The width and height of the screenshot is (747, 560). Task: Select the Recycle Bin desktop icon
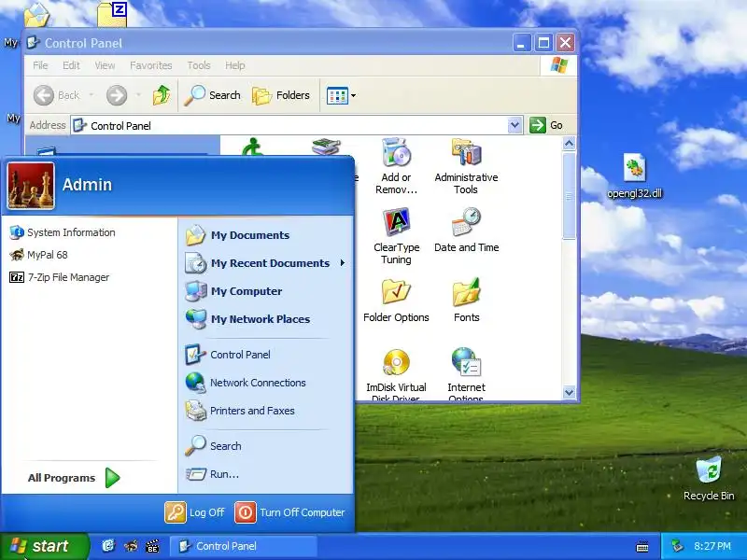[x=709, y=479]
